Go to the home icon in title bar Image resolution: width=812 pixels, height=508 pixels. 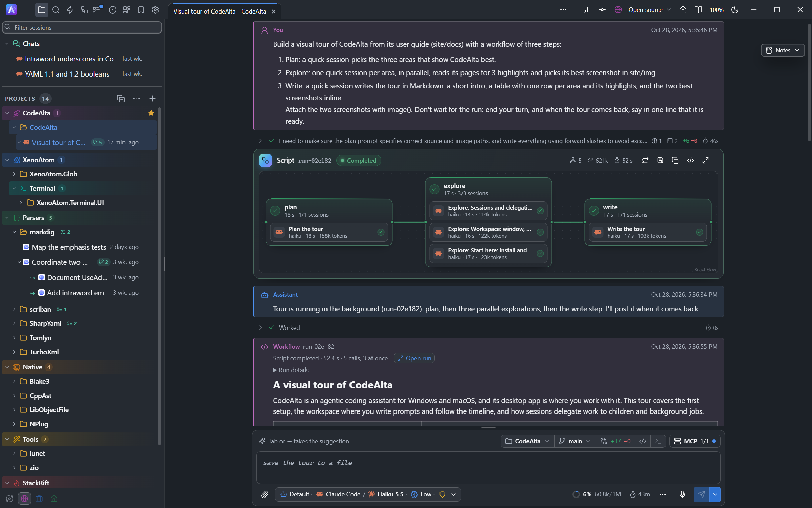pyautogui.click(x=683, y=10)
